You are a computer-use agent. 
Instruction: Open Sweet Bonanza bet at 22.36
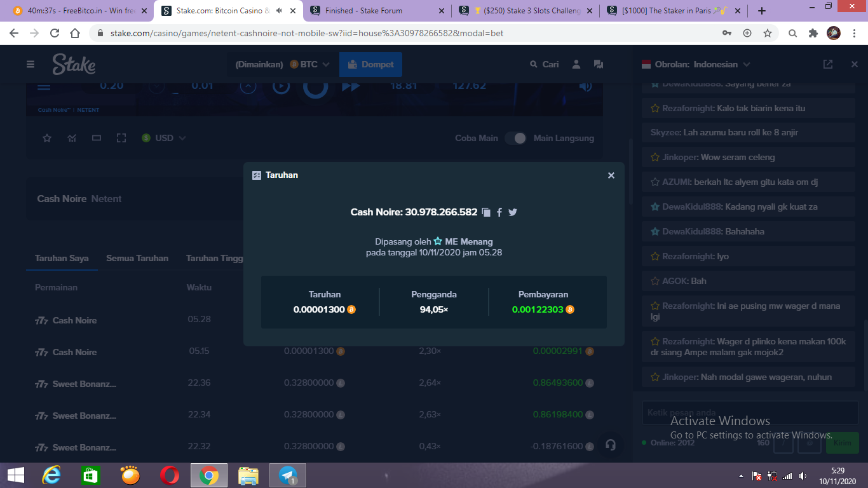[315, 384]
